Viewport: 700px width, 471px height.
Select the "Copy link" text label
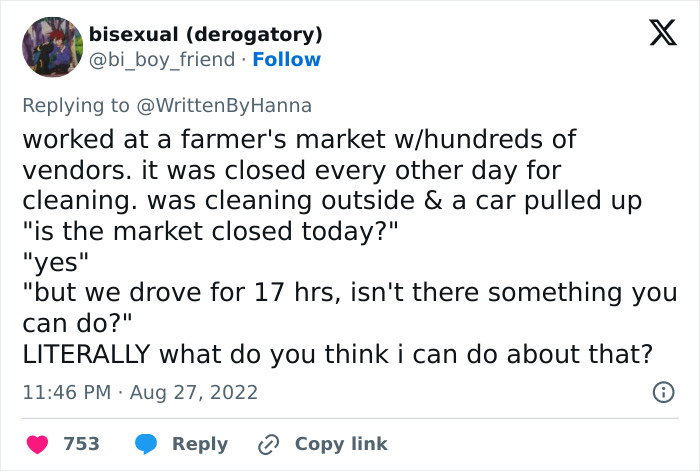341,444
